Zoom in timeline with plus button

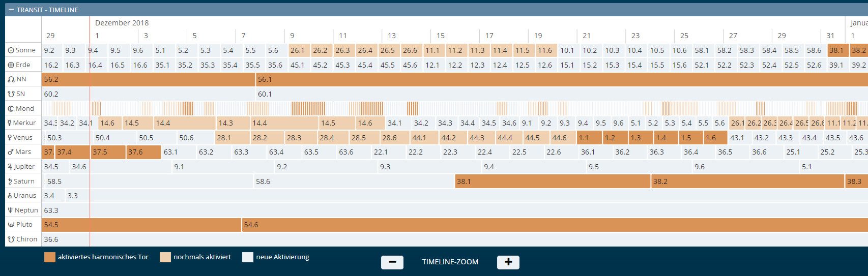tap(508, 262)
